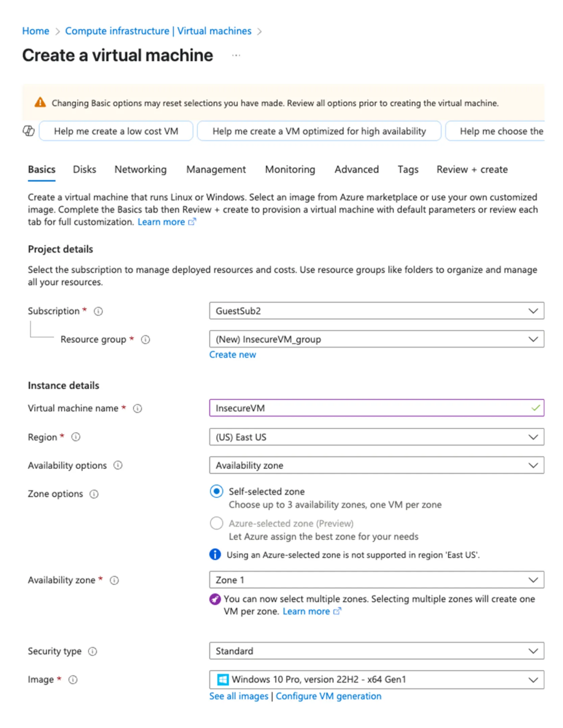This screenshot has width=563, height=728.
Task: Click Help me create a low cost VM
Action: (x=116, y=131)
